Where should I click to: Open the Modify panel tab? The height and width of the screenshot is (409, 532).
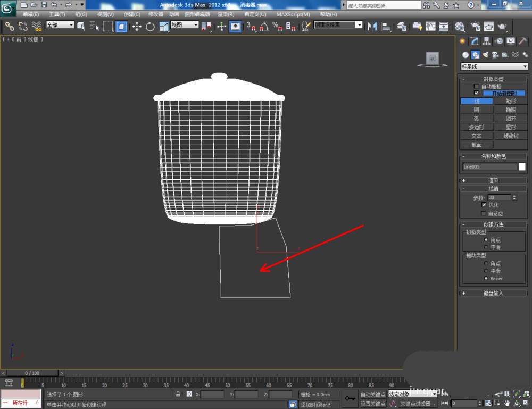(x=475, y=41)
